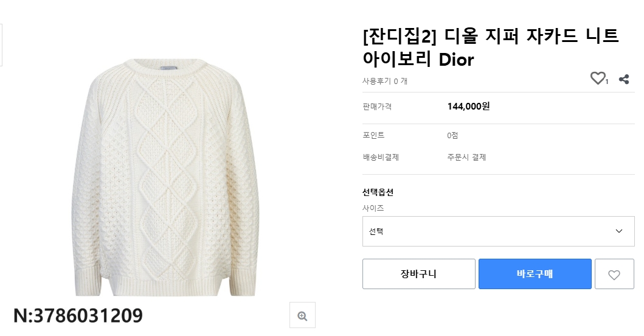The width and height of the screenshot is (644, 336).
Task: Click the share icon near the title
Action: [x=623, y=79]
